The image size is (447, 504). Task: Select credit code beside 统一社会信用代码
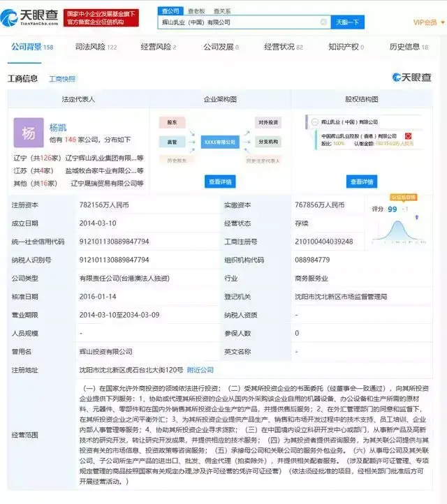(x=114, y=242)
